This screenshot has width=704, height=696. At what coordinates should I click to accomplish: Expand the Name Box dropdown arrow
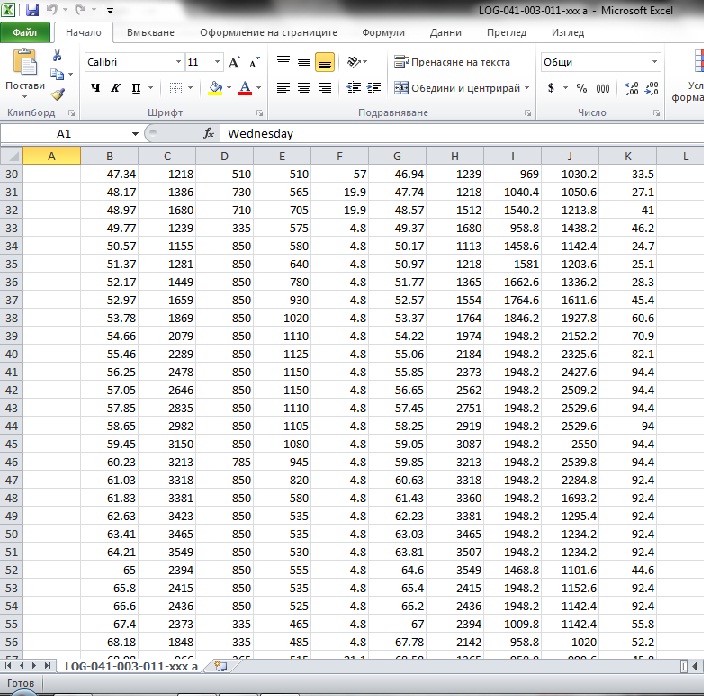[135, 133]
